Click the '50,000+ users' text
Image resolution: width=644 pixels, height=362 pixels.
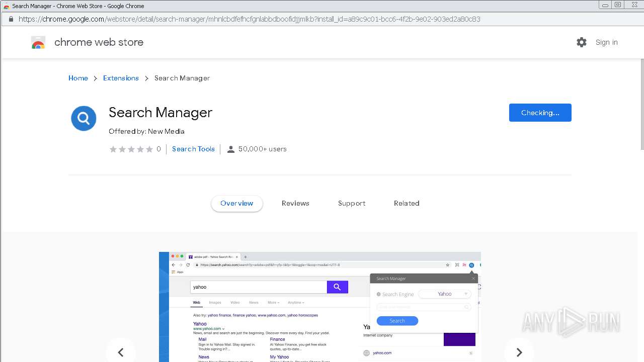(x=263, y=149)
